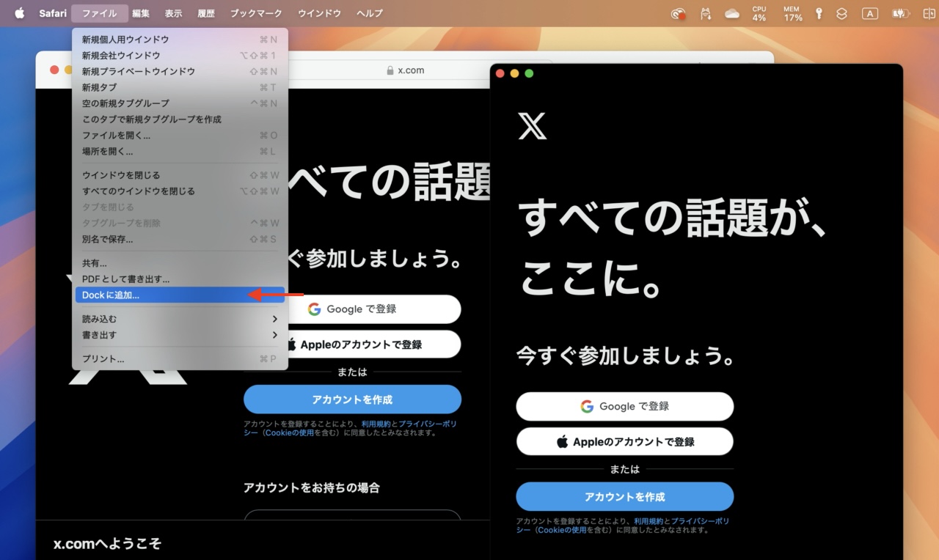This screenshot has height=560, width=939.
Task: Select PDFとして書き出す...
Action: pos(180,279)
